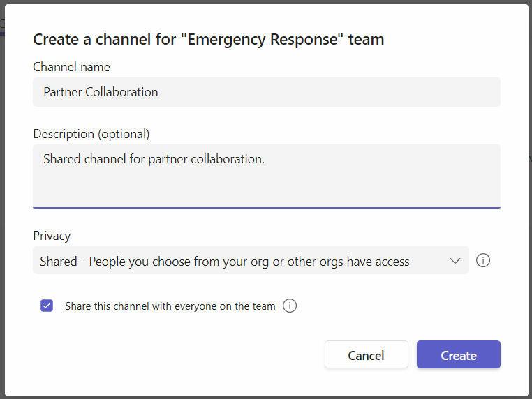Click the "Privacy" label above the dropdown
The image size is (532, 399).
pos(52,236)
